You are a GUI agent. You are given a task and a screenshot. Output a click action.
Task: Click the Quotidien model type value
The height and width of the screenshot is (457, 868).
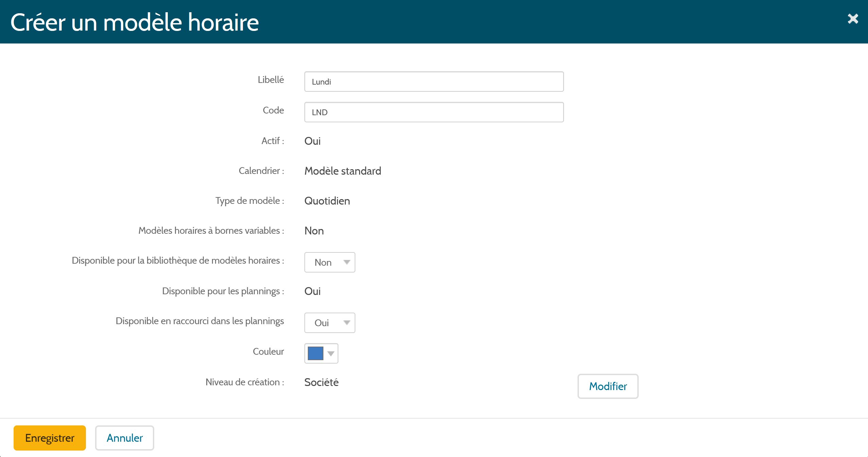tap(327, 201)
